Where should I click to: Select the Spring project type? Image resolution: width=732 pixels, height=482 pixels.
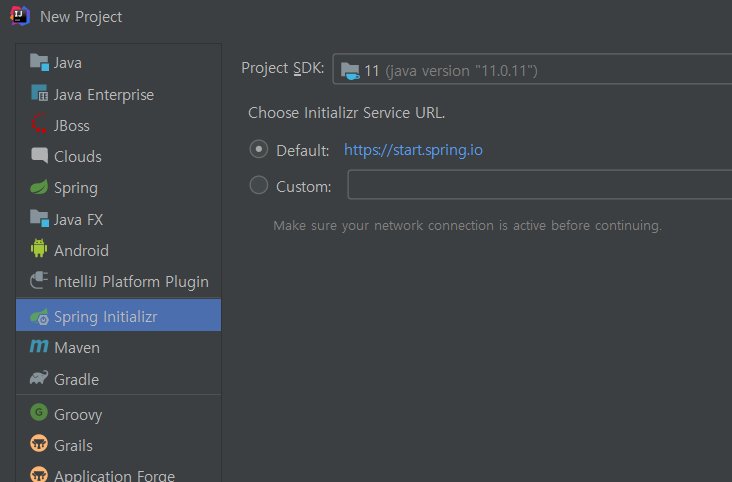coord(119,188)
